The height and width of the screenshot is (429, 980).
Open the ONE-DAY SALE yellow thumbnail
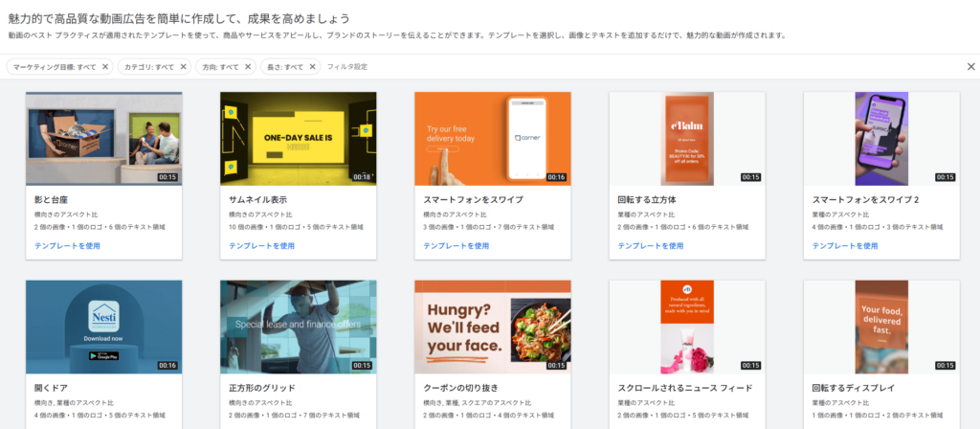coord(298,138)
